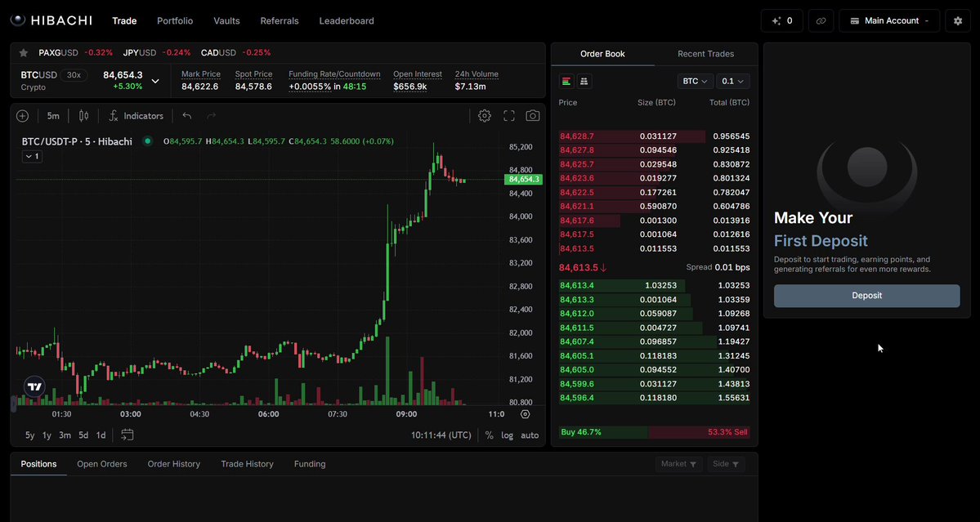Open the Vaults page
980x522 pixels.
pos(227,20)
